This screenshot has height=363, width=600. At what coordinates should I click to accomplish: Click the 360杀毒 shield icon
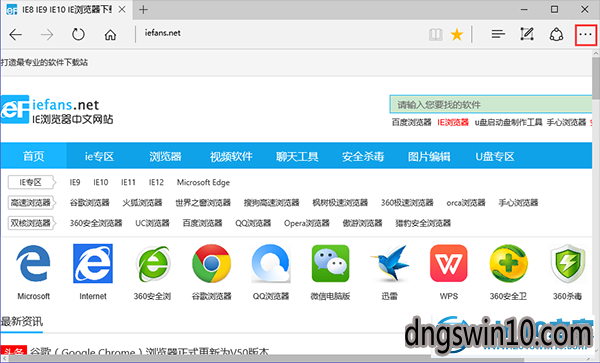tap(567, 264)
